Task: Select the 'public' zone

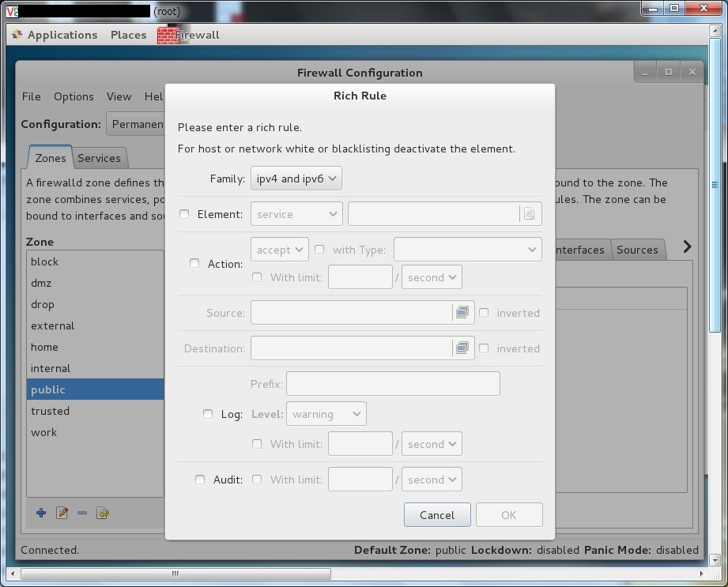Action: (95, 389)
